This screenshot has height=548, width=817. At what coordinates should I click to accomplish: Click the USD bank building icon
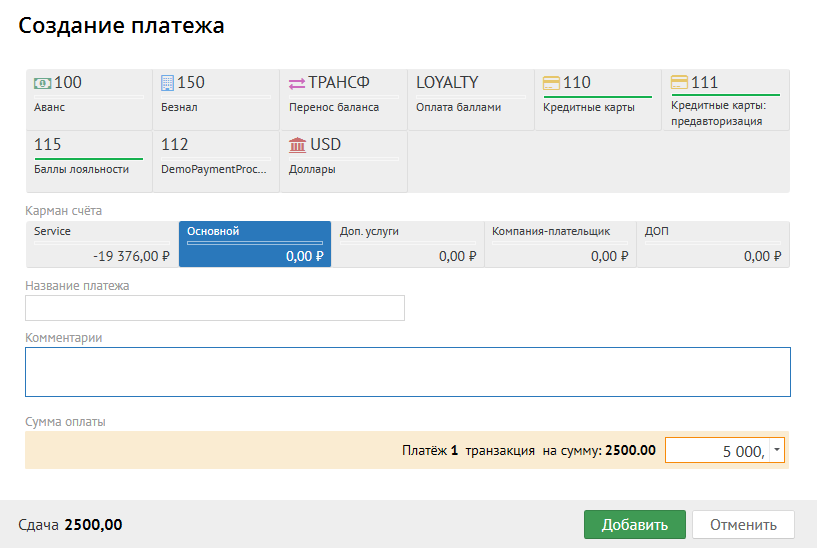[298, 145]
